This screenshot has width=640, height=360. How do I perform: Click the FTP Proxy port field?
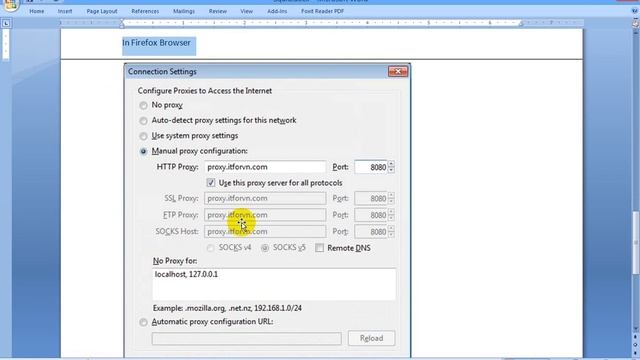371,215
